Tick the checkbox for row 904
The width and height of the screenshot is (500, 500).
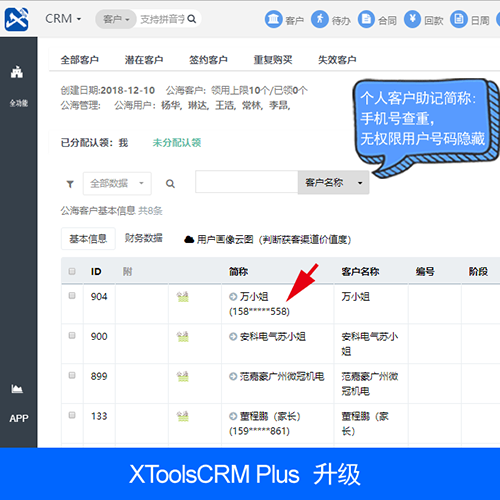(x=72, y=296)
